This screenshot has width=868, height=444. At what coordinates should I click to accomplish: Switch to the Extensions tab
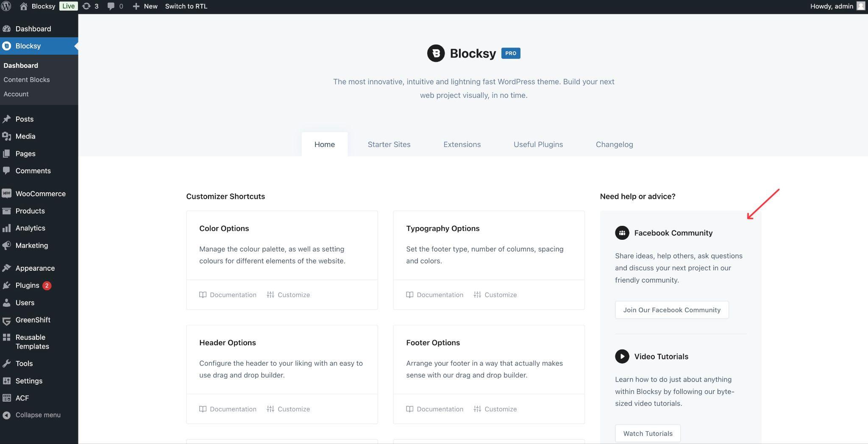coord(462,144)
